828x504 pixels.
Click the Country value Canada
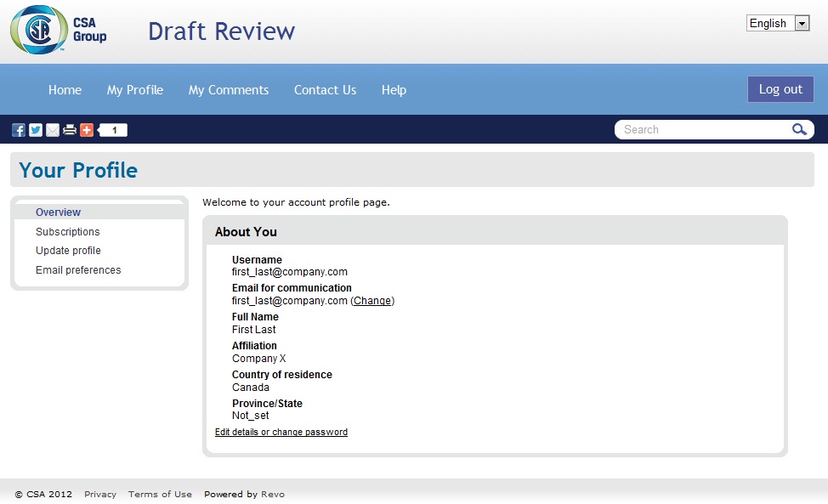(251, 388)
